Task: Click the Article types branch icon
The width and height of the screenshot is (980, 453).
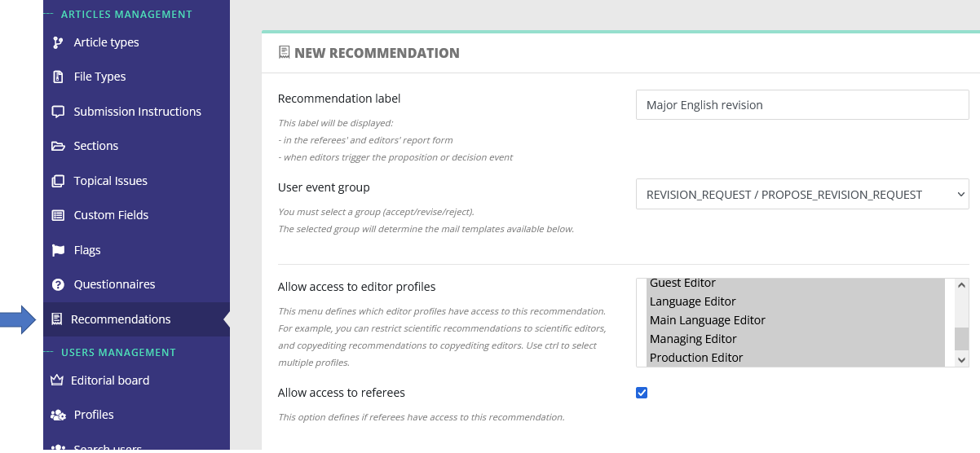Action: (x=57, y=42)
